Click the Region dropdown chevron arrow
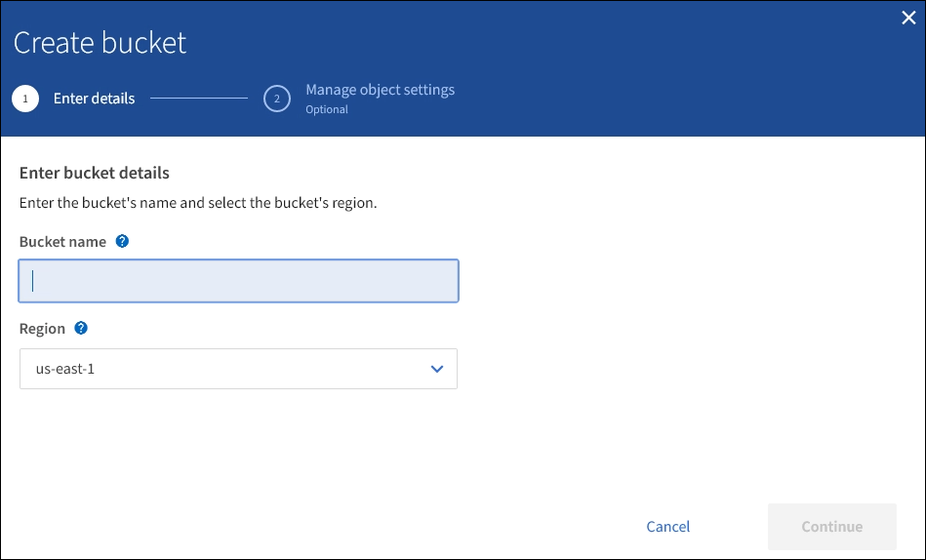The image size is (926, 560). click(436, 369)
